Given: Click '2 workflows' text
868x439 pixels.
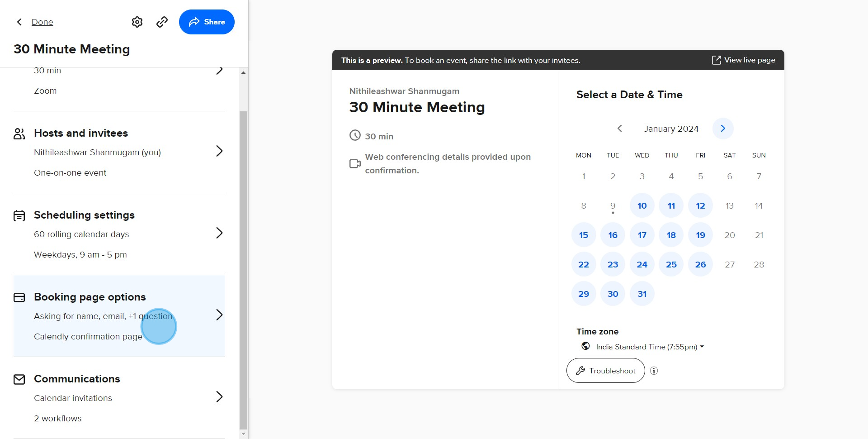Looking at the screenshot, I should pyautogui.click(x=58, y=419).
